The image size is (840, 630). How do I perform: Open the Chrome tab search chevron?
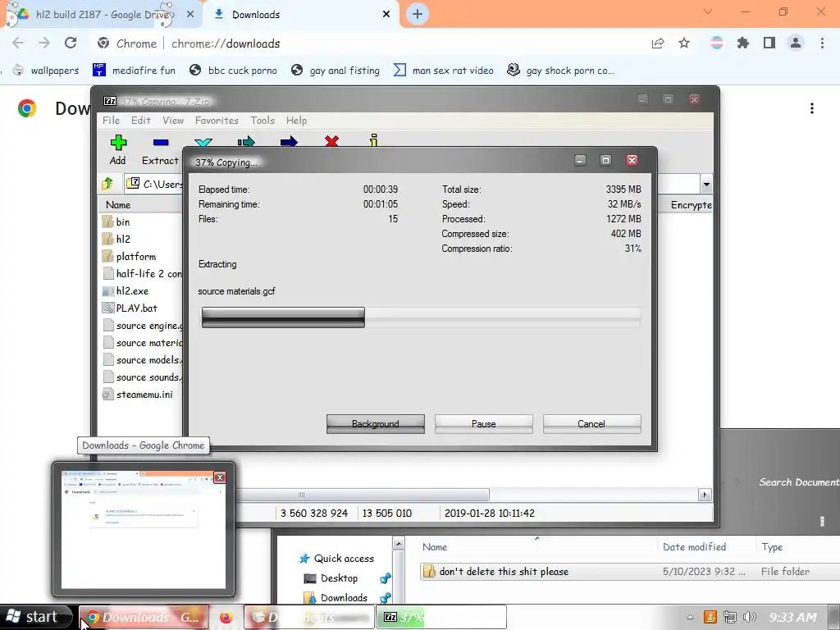tap(708, 11)
